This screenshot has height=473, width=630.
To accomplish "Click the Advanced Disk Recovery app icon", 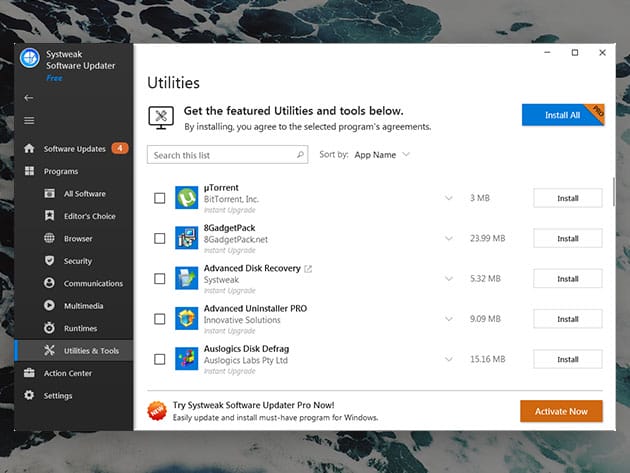I will (186, 278).
